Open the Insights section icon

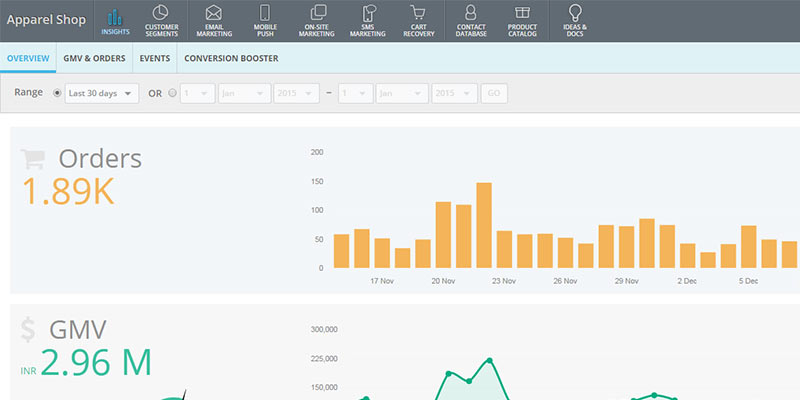(x=115, y=15)
